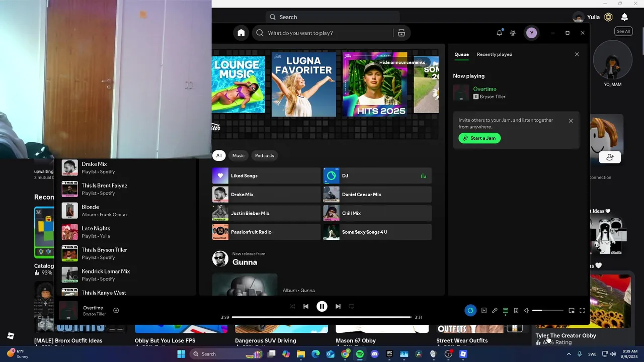Open Discord from the taskbar
Image resolution: width=644 pixels, height=362 pixels.
pos(374,354)
